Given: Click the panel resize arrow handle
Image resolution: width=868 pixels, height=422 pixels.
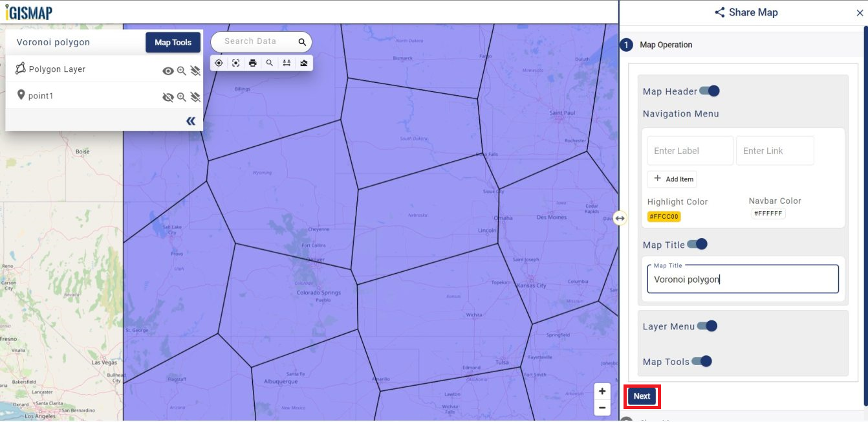Looking at the screenshot, I should 620,218.
